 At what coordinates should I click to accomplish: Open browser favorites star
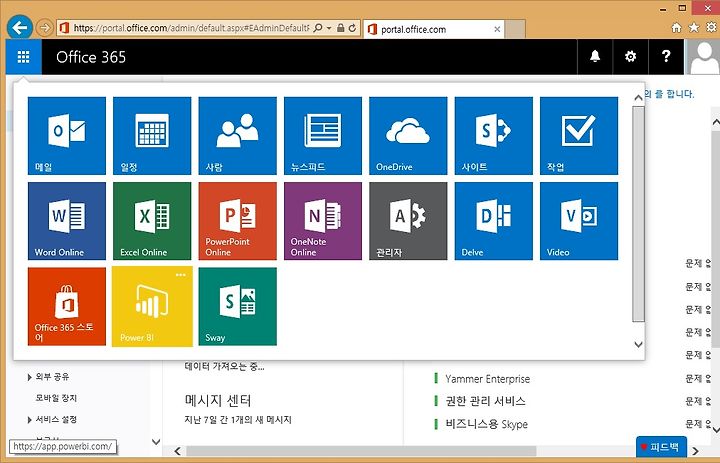694,28
